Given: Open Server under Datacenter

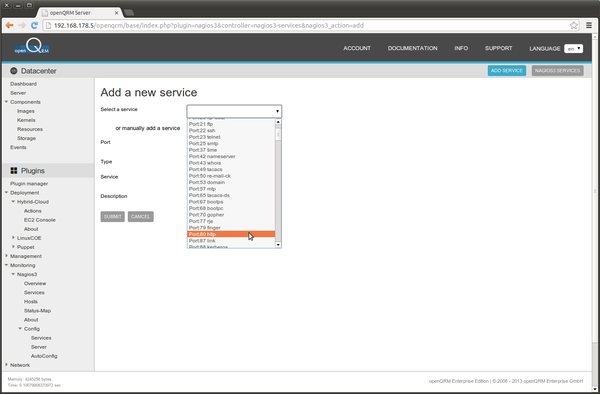Looking at the screenshot, I should pyautogui.click(x=18, y=93).
